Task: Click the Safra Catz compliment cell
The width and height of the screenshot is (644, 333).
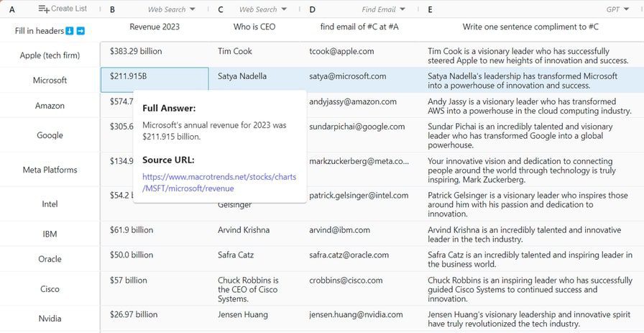Action: coord(531,259)
